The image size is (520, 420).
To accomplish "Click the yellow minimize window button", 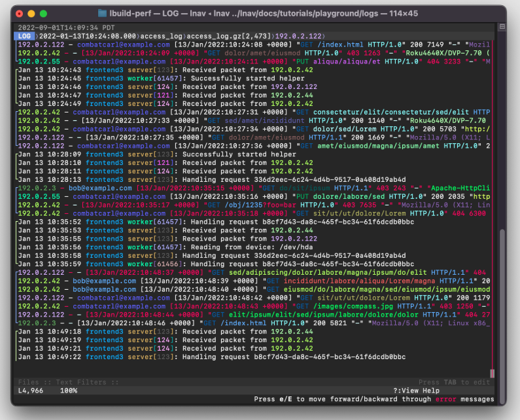I will pos(31,13).
